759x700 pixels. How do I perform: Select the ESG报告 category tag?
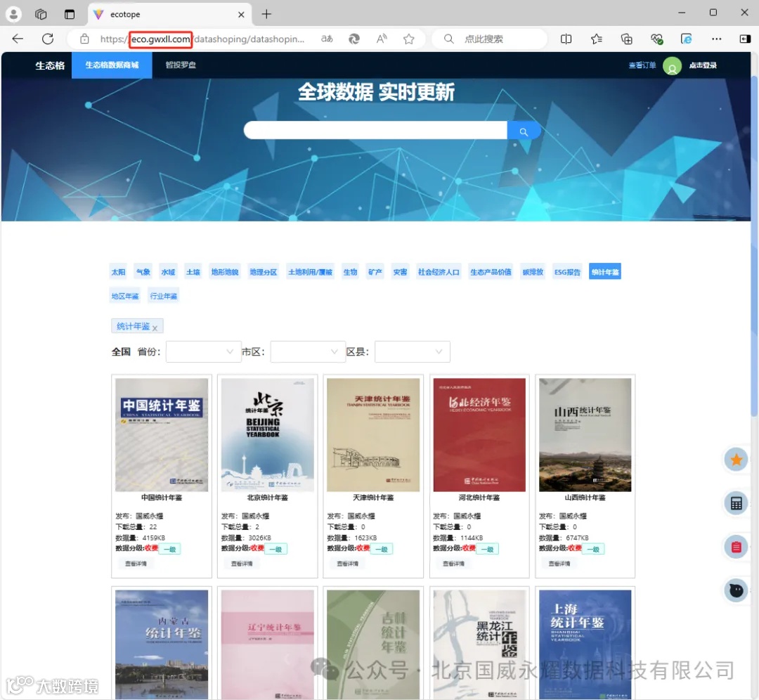(x=567, y=272)
